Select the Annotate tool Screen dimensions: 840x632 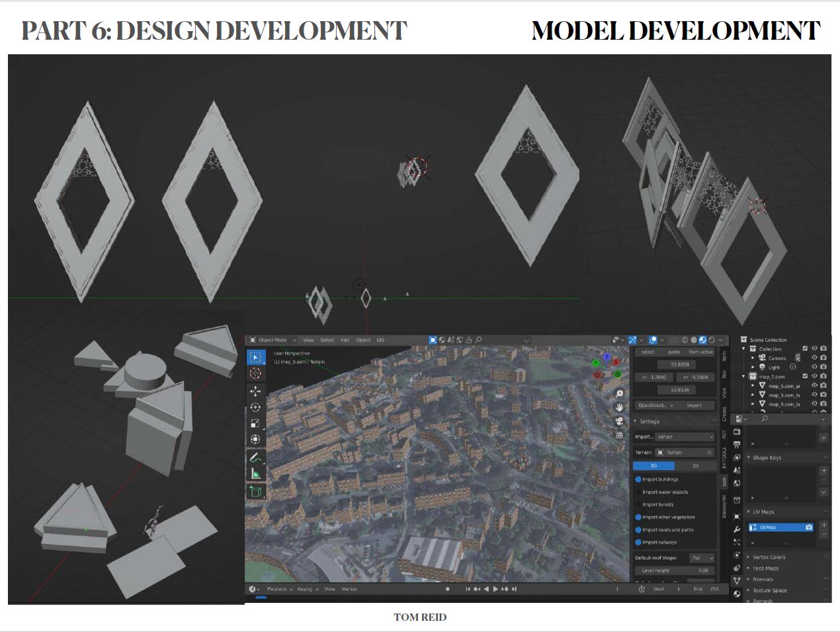(255, 457)
